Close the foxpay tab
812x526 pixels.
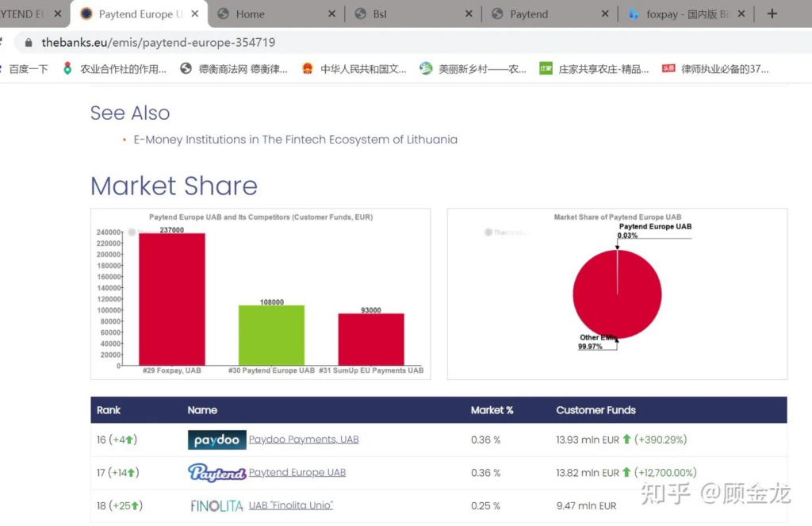point(741,14)
